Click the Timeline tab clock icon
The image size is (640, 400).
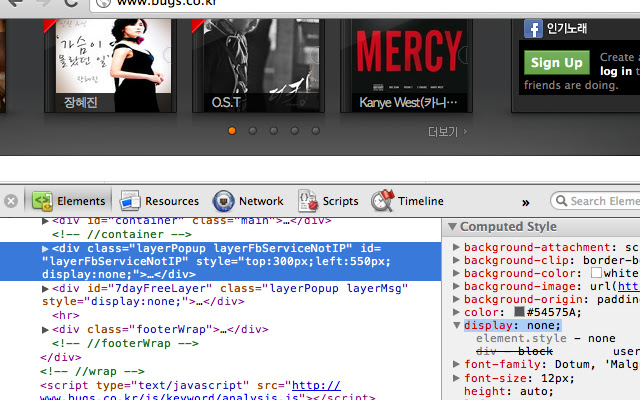pyautogui.click(x=383, y=200)
